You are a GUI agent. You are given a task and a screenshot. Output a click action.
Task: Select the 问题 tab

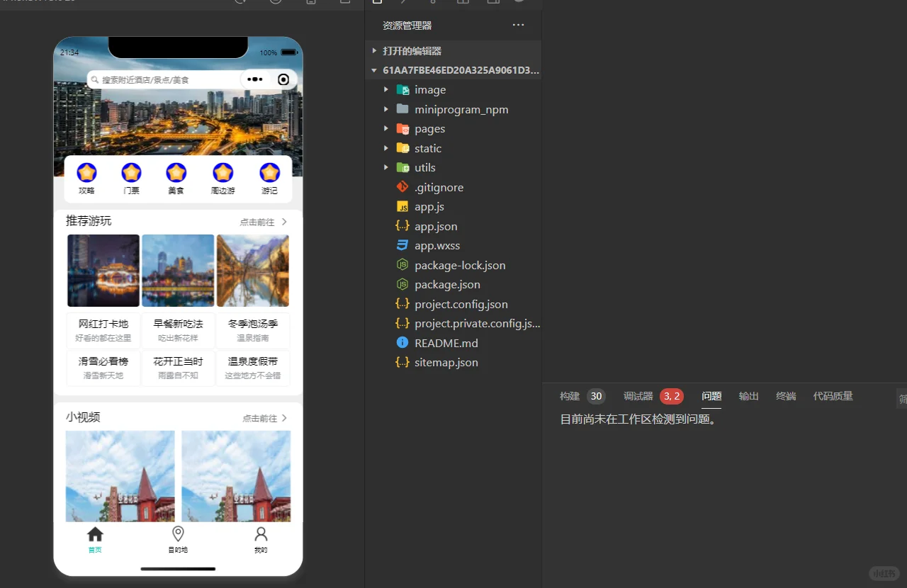point(711,397)
